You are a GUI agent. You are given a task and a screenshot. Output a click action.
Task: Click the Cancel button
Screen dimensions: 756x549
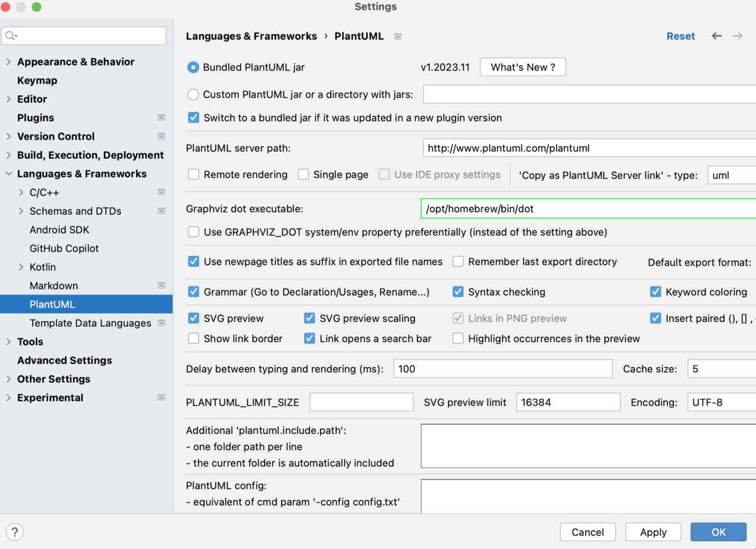pos(588,532)
